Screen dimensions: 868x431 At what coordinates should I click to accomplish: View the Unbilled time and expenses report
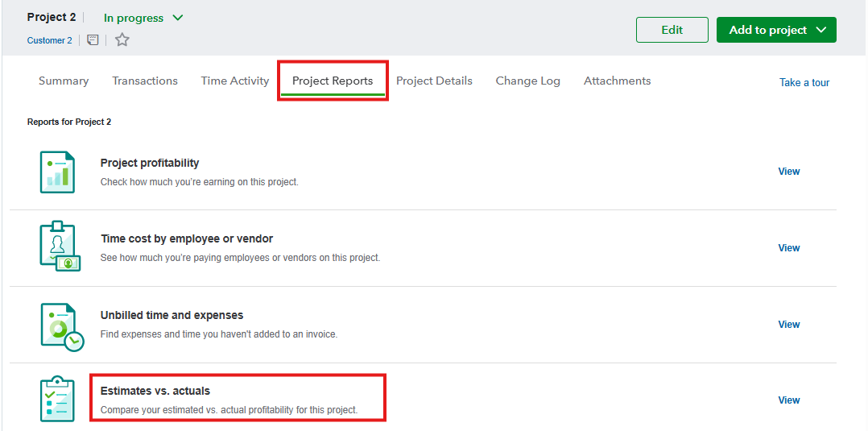click(788, 325)
